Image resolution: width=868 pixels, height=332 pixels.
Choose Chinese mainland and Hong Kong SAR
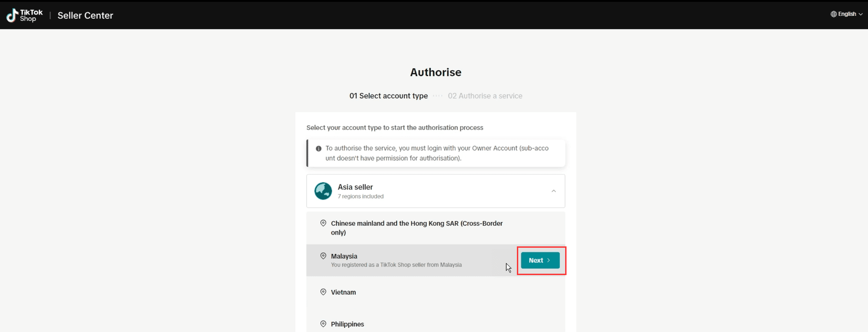coord(436,228)
